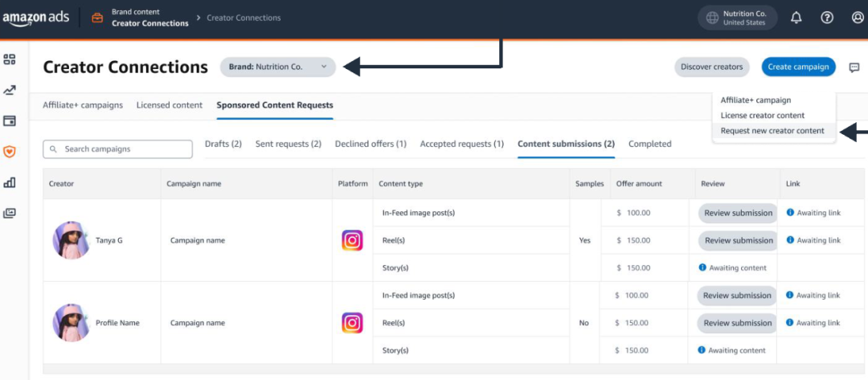Review Tanya G's Reel(s) submission
868x380 pixels.
(x=738, y=240)
